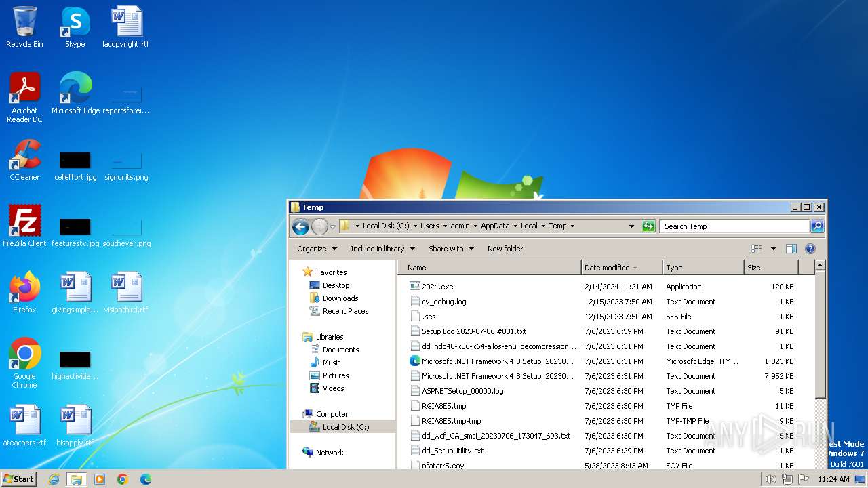Sort files by Type column
This screenshot has width=868, height=488.
pos(703,268)
